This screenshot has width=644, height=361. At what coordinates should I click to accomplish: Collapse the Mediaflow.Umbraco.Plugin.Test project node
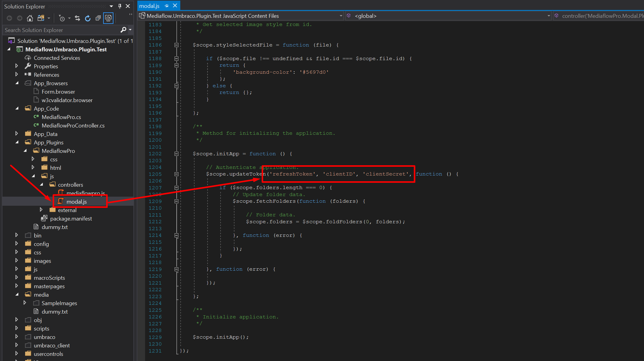click(x=9, y=49)
